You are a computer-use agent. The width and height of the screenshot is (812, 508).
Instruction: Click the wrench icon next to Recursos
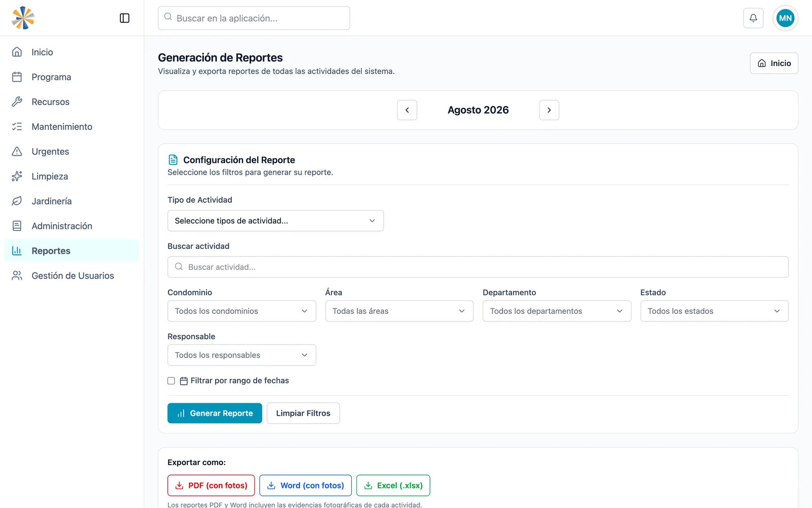(17, 102)
